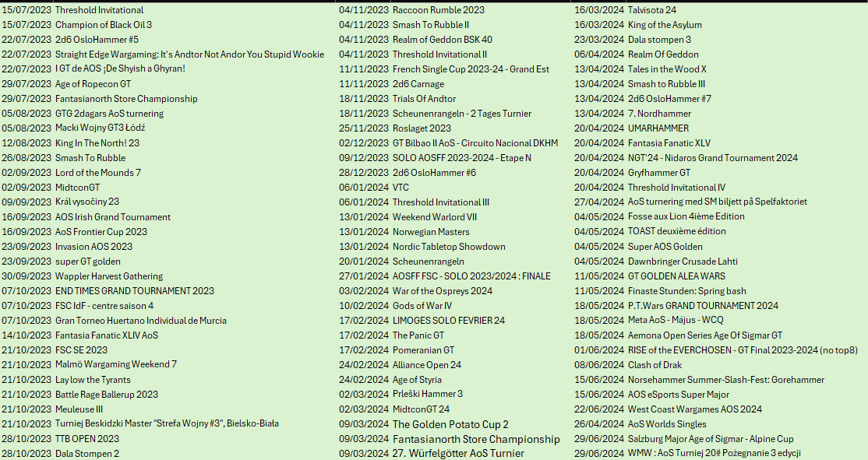Click Wappler Harvest Gathering cell
The height and width of the screenshot is (460, 868).
(x=109, y=276)
